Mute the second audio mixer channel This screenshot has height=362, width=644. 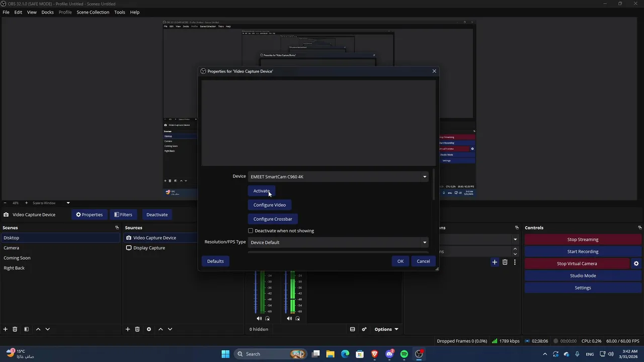[289, 318]
